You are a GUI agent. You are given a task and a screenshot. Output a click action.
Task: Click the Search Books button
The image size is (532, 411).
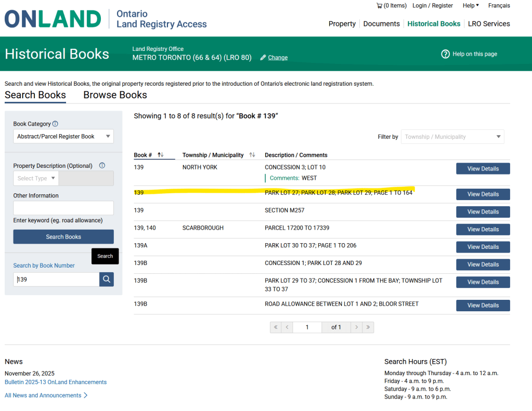pos(63,237)
